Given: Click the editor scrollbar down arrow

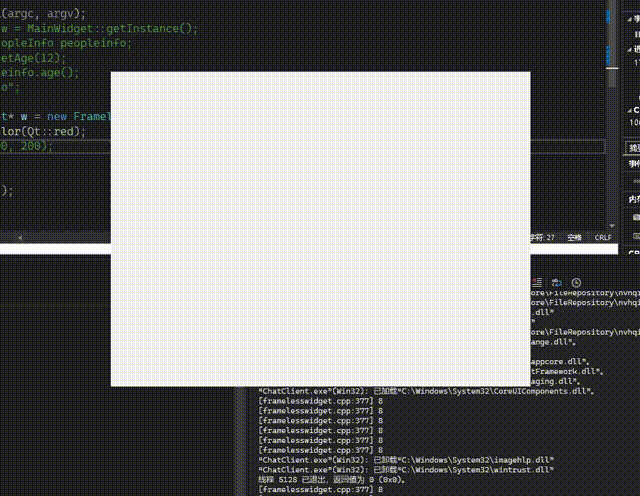Looking at the screenshot, I should coord(612,225).
